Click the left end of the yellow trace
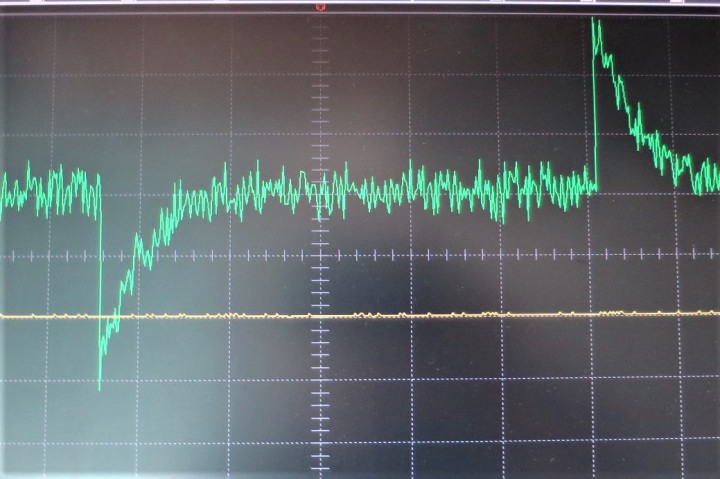This screenshot has height=479, width=720. (x=5, y=316)
